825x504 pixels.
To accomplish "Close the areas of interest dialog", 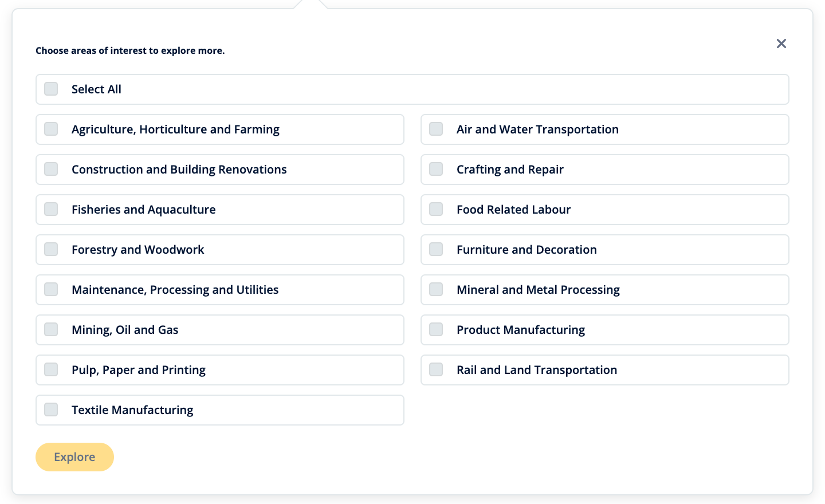I will [781, 44].
